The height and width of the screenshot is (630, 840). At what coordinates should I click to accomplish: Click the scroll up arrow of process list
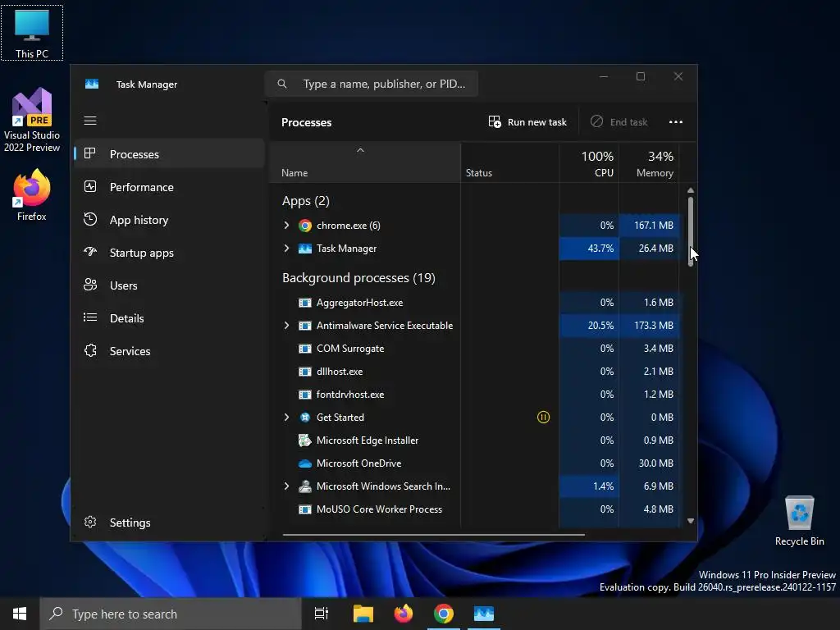[691, 190]
